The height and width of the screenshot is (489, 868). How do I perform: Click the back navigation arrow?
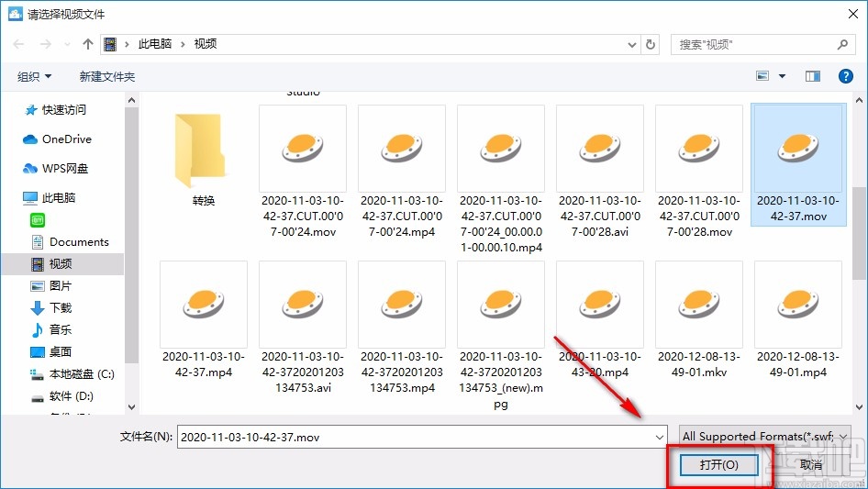click(x=18, y=44)
